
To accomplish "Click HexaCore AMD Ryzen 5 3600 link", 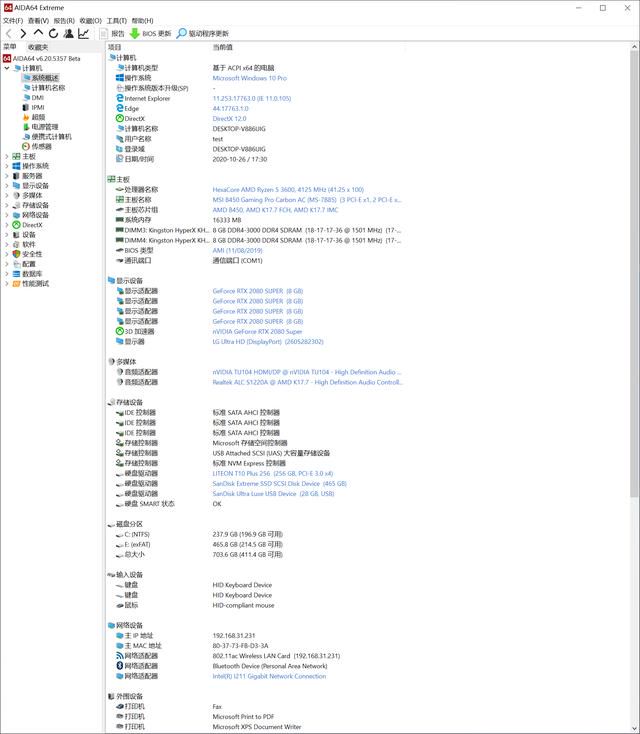I will (x=288, y=190).
